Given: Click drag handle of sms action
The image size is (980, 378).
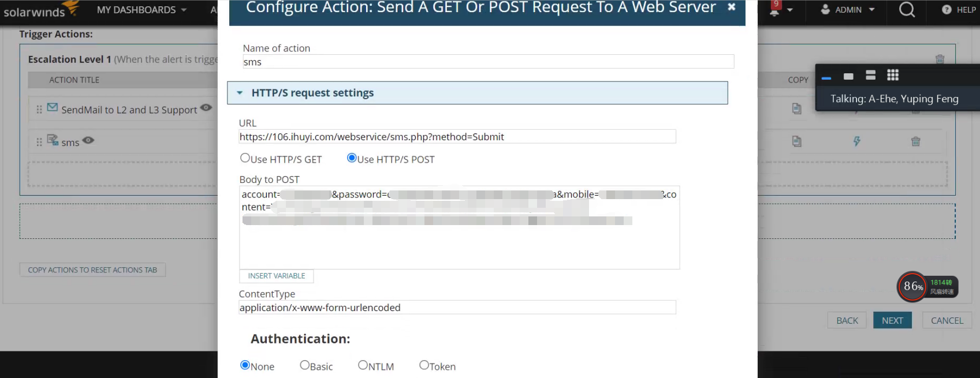Looking at the screenshot, I should click(x=39, y=142).
